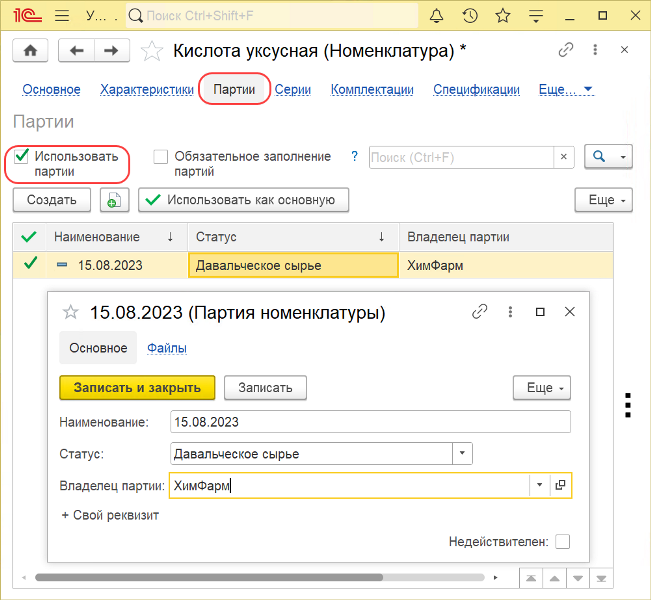Switch to Характеристики section
This screenshot has height=600, width=651.
coord(147,89)
